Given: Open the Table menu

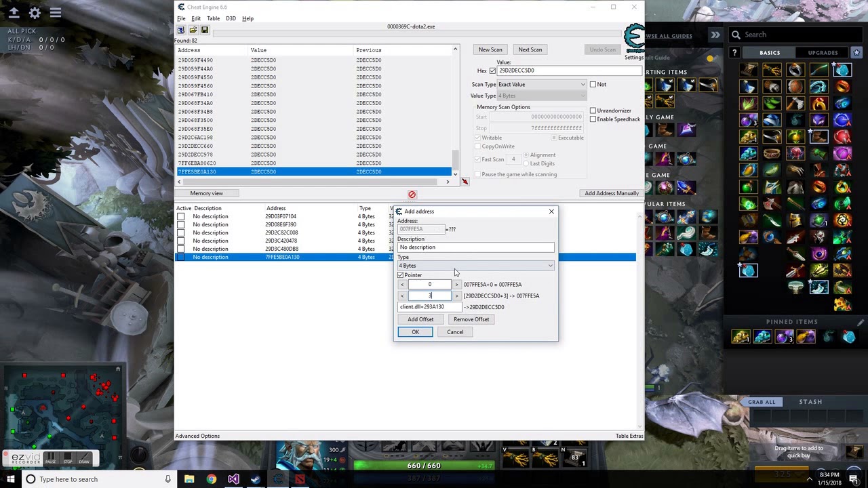Looking at the screenshot, I should point(213,18).
